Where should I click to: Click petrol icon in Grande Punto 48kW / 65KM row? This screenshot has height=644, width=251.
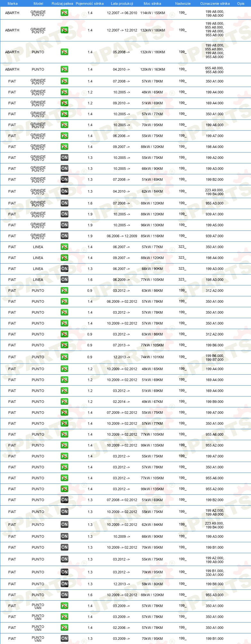point(64,92)
